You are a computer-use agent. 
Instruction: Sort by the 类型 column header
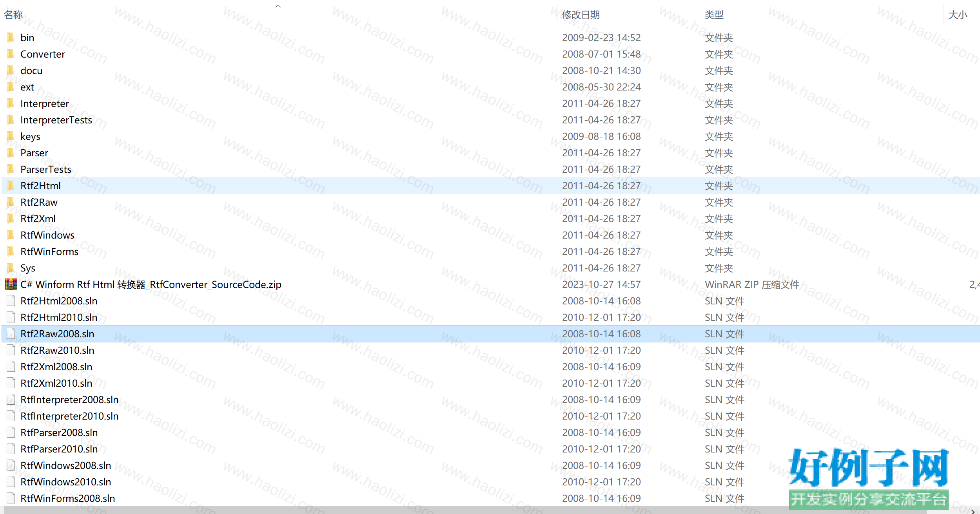coord(714,15)
